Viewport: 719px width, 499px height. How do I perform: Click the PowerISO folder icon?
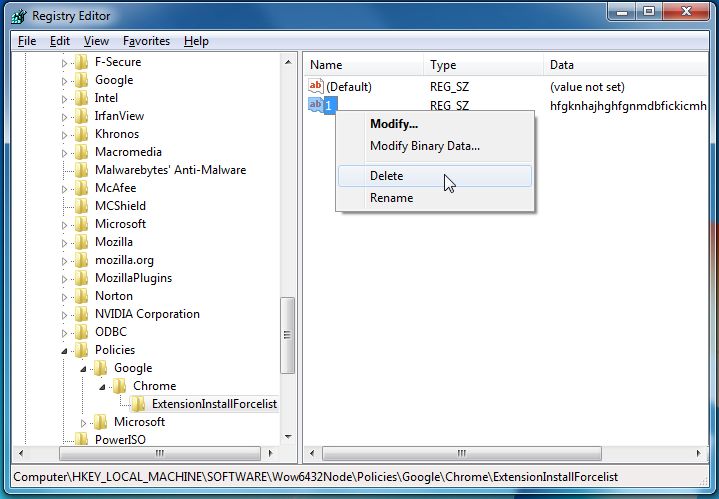81,439
